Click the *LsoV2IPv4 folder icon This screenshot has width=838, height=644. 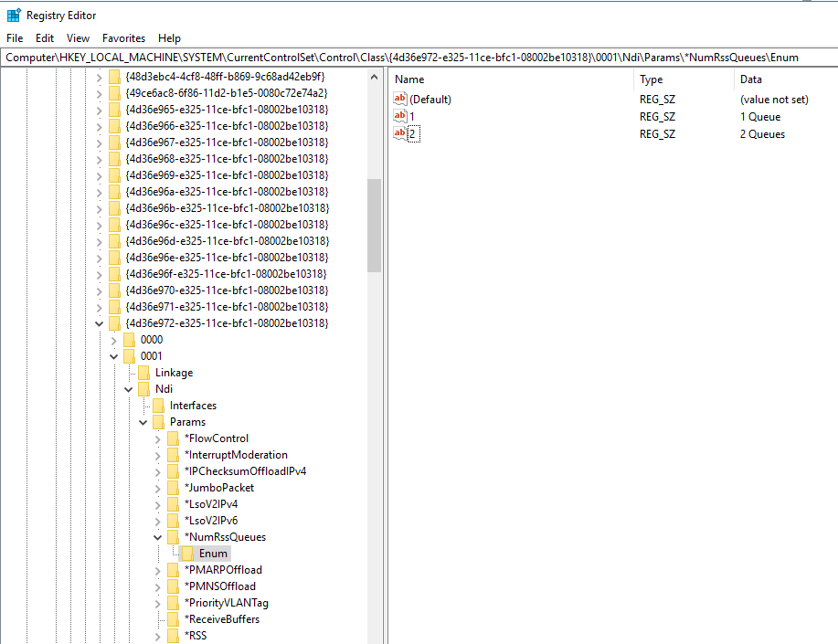(173, 504)
